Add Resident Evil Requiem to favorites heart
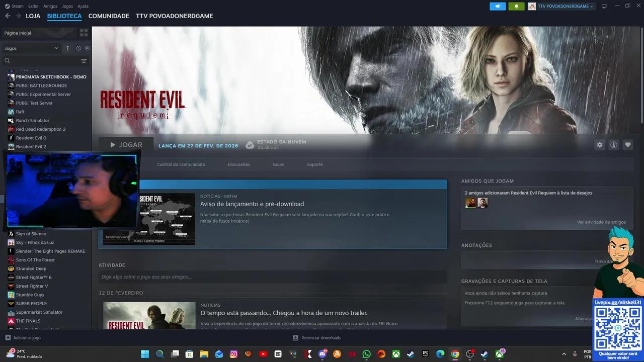This screenshot has height=362, width=644. pyautogui.click(x=628, y=145)
